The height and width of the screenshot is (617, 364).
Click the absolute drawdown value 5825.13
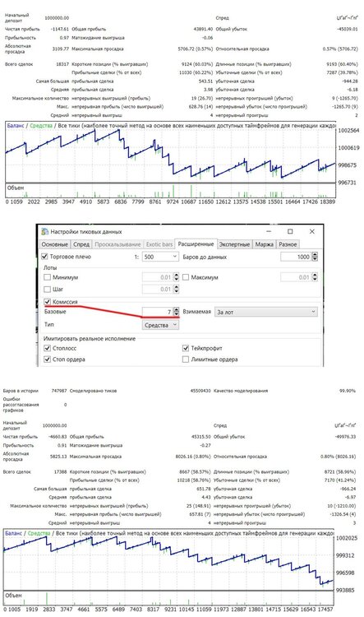(x=58, y=457)
